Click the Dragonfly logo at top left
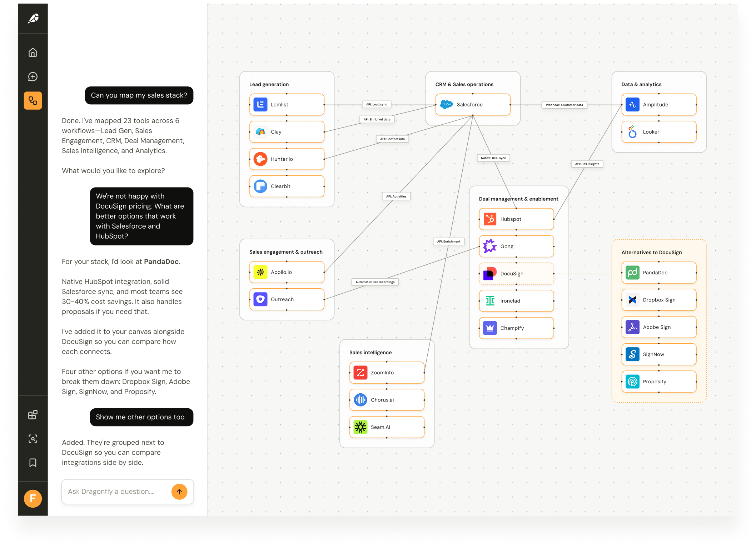 33,18
